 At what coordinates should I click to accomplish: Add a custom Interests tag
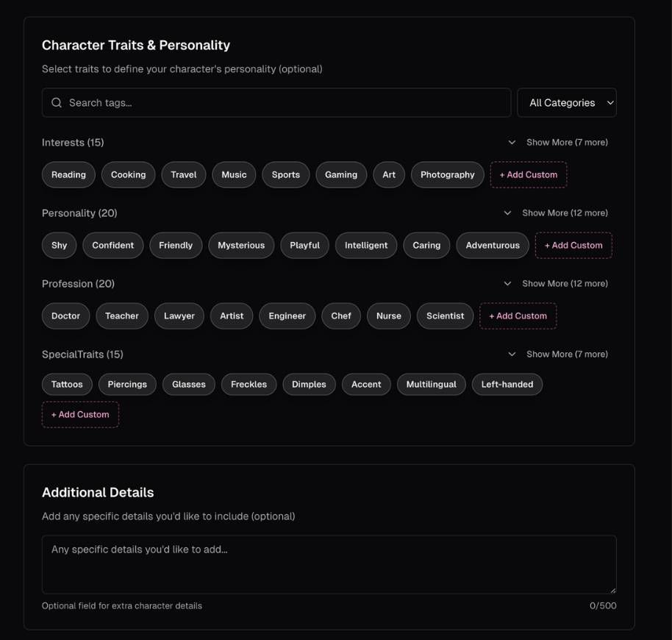529,175
